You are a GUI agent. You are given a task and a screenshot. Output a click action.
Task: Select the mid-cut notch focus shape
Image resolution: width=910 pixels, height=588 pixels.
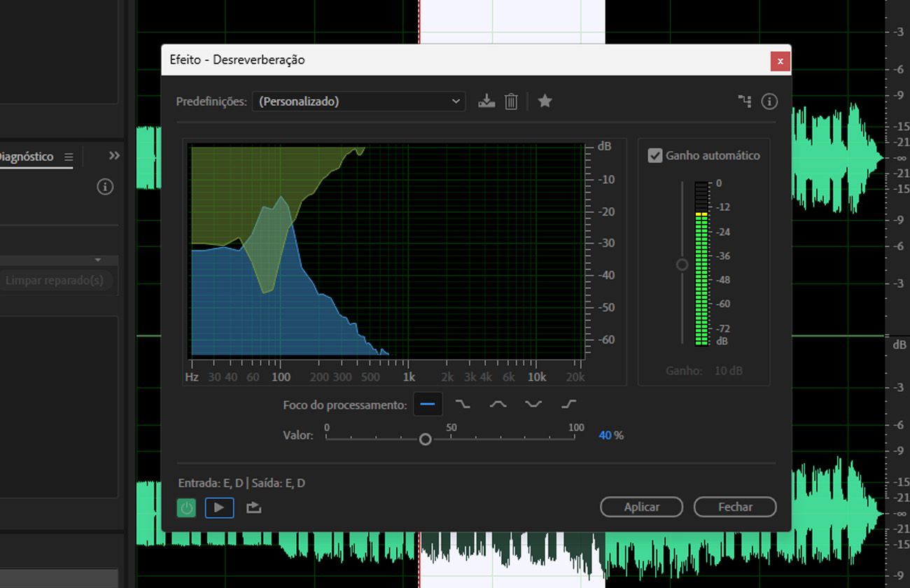point(533,405)
